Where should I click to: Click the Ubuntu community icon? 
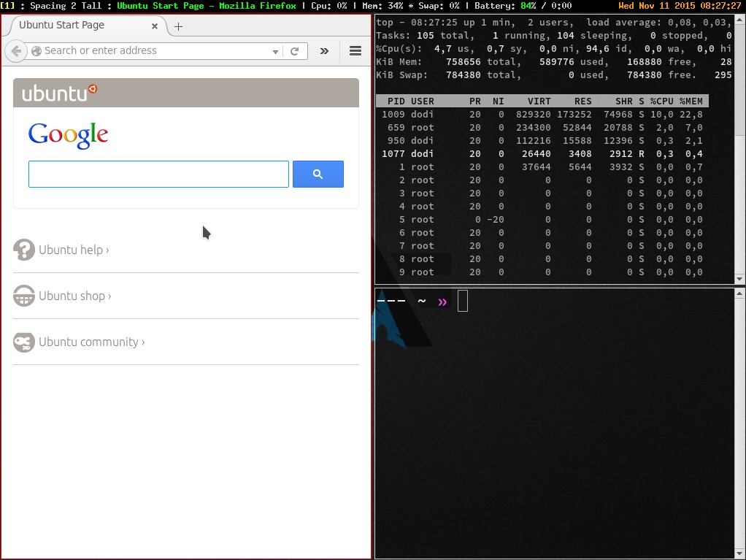click(x=24, y=342)
